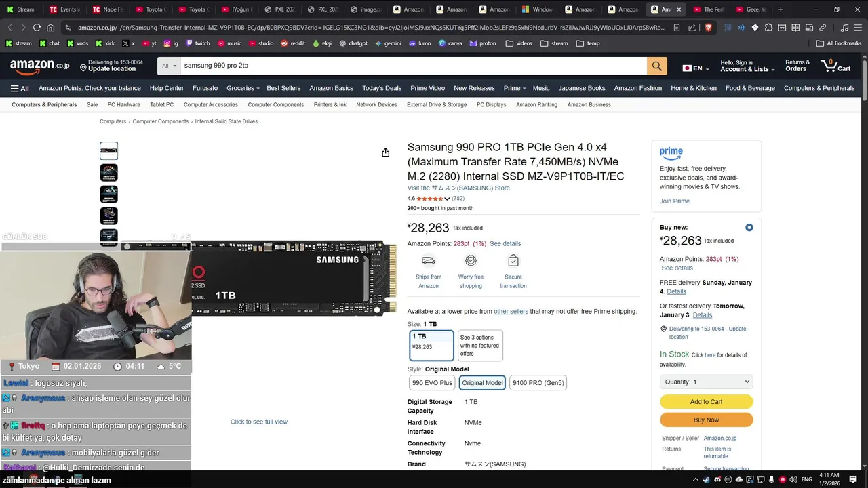
Task: Open the canva bookmark
Action: pos(450,43)
